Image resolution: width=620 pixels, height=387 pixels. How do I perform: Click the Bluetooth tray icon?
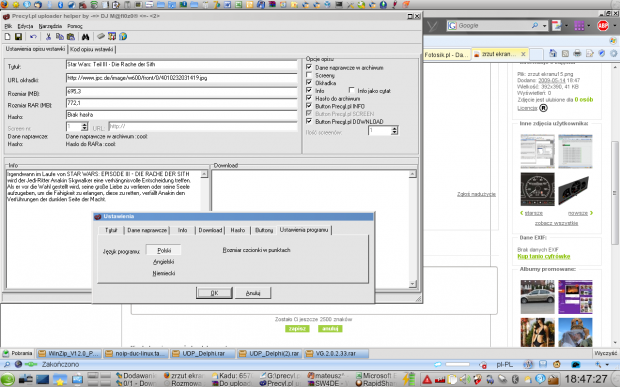point(515,380)
